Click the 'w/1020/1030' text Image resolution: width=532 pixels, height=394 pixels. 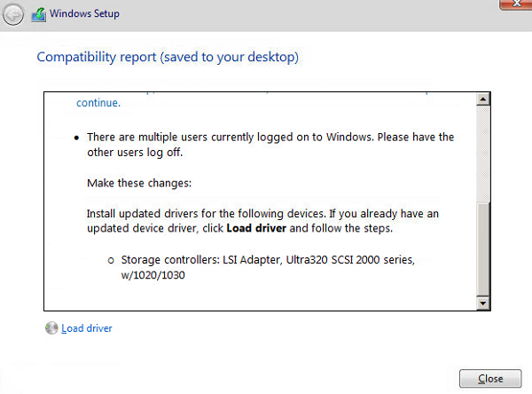[153, 275]
